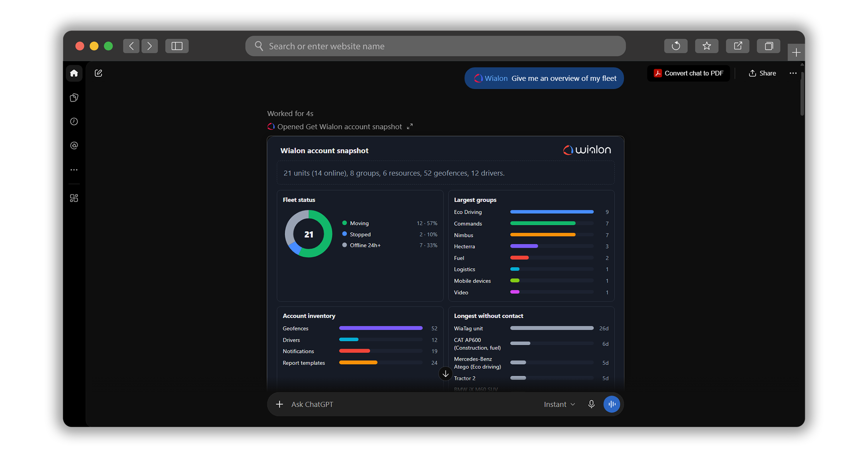Start voice mode with blue waveform button
Screen dimensions: 868x458
point(612,404)
